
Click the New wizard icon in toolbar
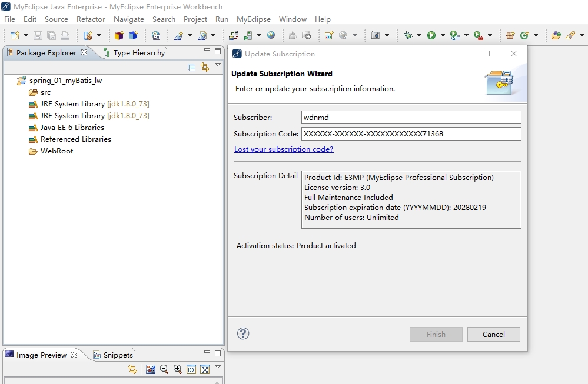(x=15, y=36)
